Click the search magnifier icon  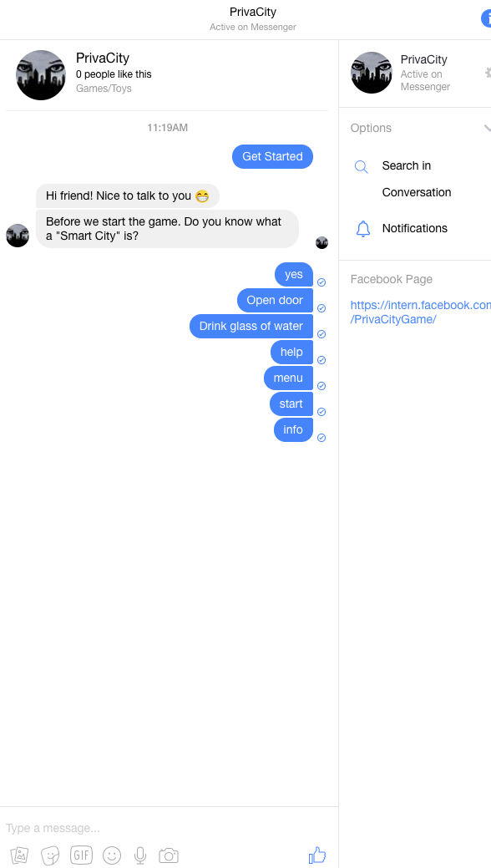coord(362,166)
